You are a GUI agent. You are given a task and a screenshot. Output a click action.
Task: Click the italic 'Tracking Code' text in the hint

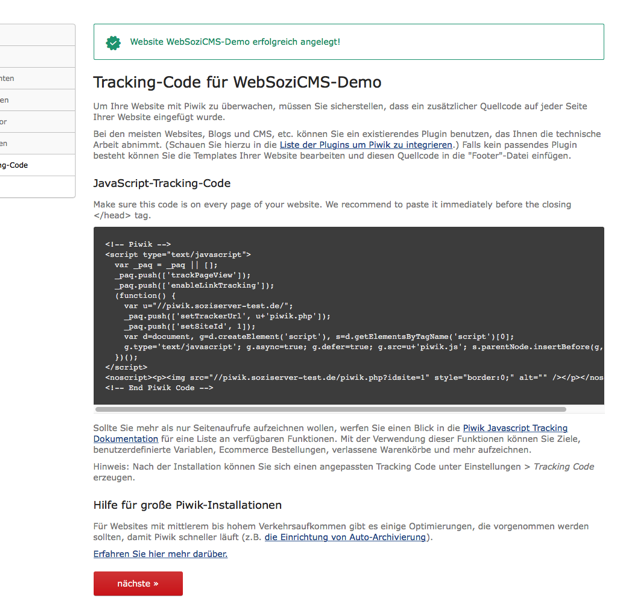tap(564, 467)
